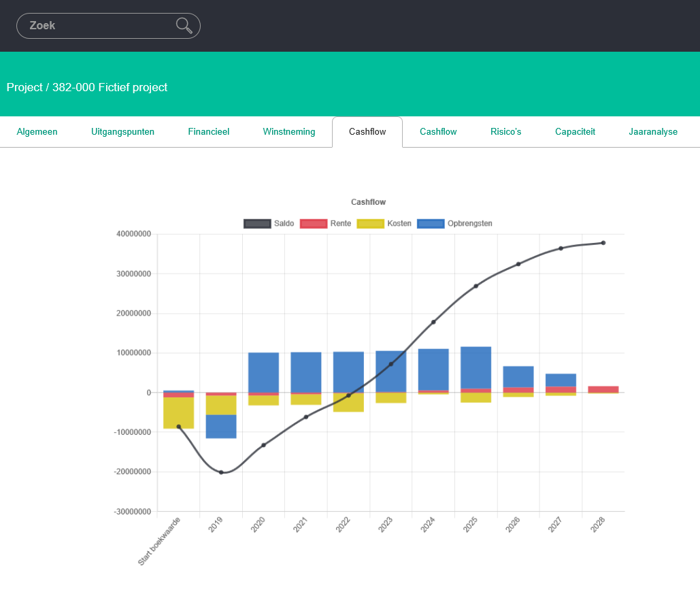Open the Jaaranalyse tab
This screenshot has height=609, width=700.
(653, 132)
